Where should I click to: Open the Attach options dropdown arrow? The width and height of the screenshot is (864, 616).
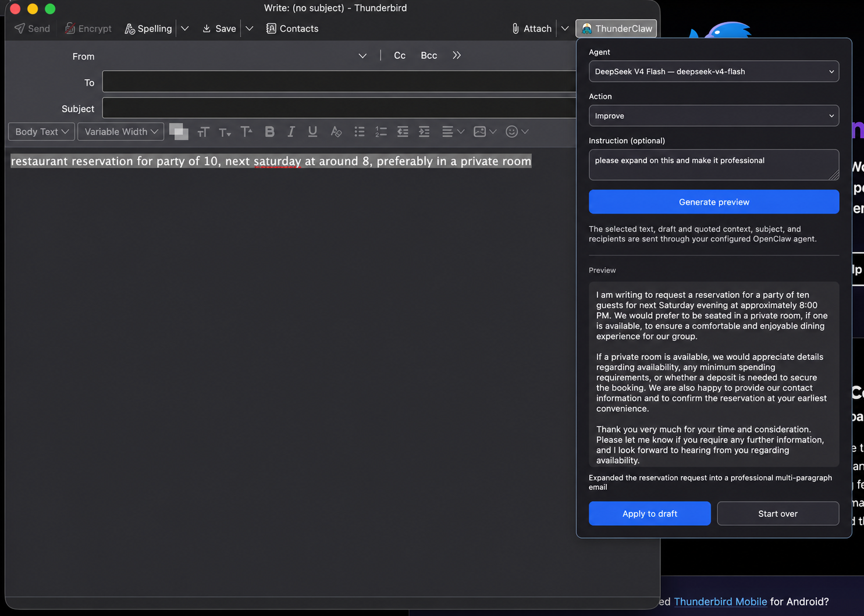(x=565, y=29)
